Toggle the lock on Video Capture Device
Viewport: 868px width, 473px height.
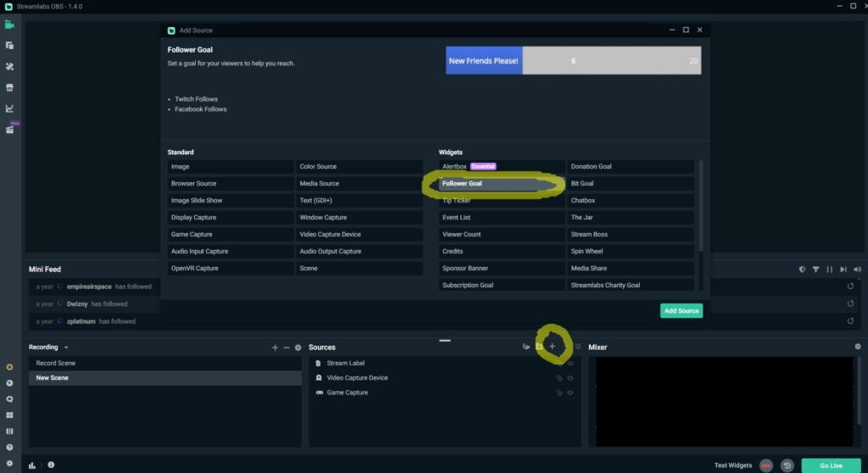coord(559,378)
